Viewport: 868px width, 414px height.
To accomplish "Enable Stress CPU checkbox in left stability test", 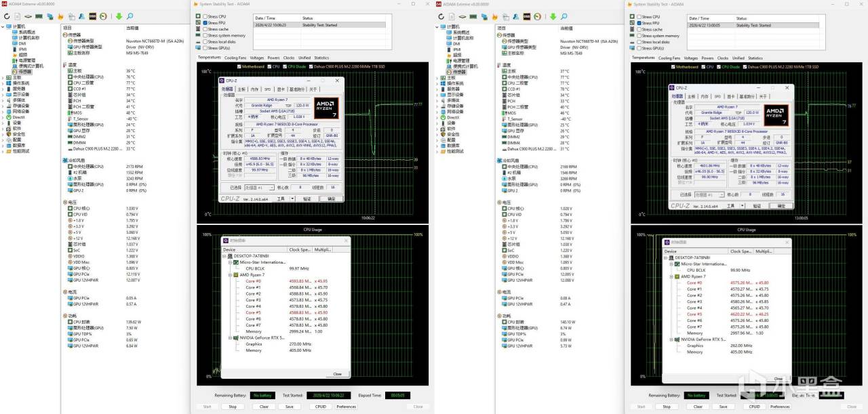I will [x=204, y=17].
